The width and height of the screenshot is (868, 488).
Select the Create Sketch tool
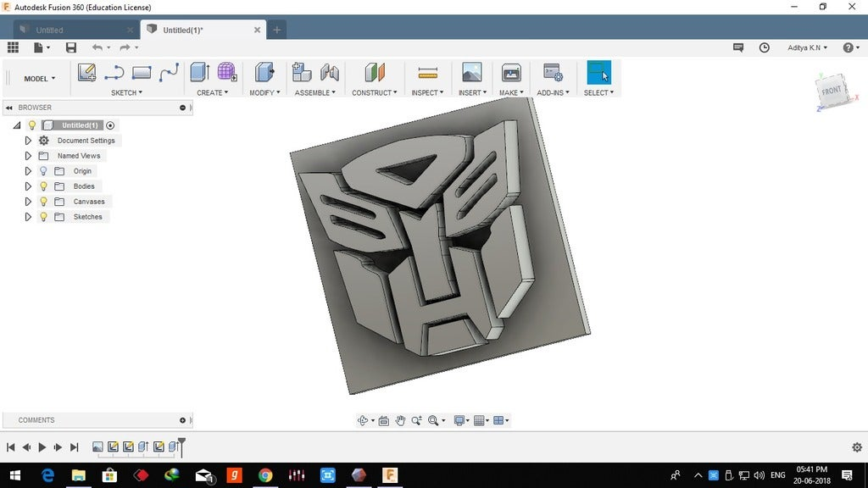point(86,73)
